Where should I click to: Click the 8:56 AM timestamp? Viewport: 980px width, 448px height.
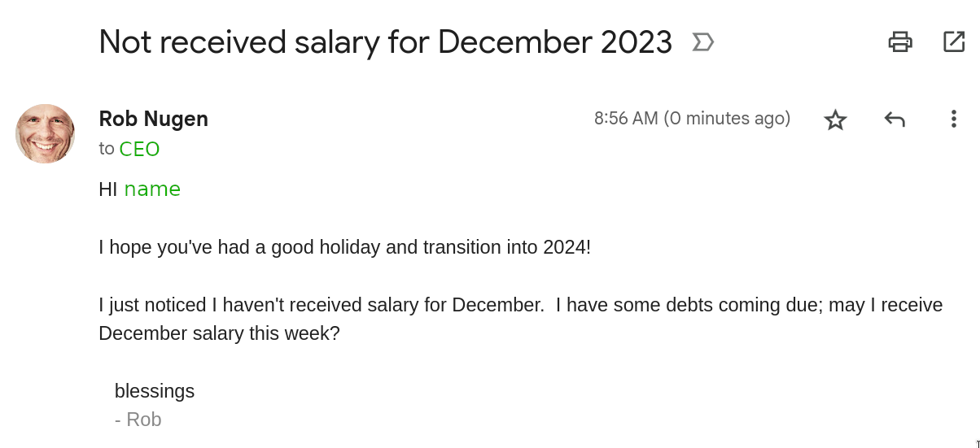[625, 119]
